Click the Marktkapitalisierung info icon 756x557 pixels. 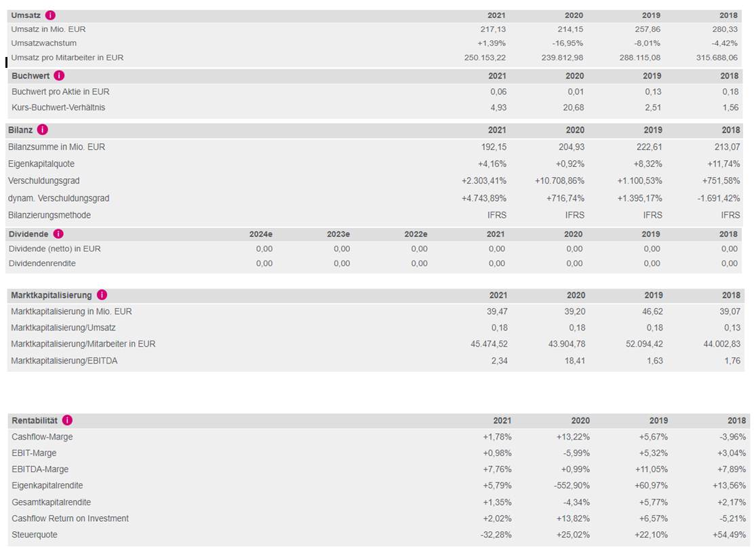point(102,295)
